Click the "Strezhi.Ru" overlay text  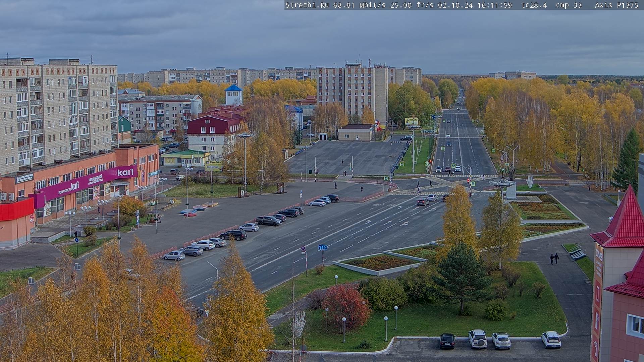click(307, 5)
